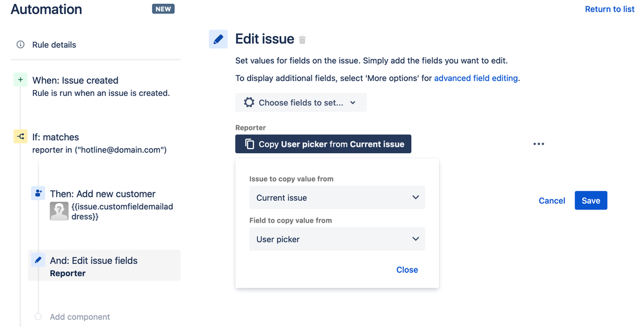The height and width of the screenshot is (327, 644).
Task: Open the Issue to copy value from dropdown
Action: (x=337, y=198)
